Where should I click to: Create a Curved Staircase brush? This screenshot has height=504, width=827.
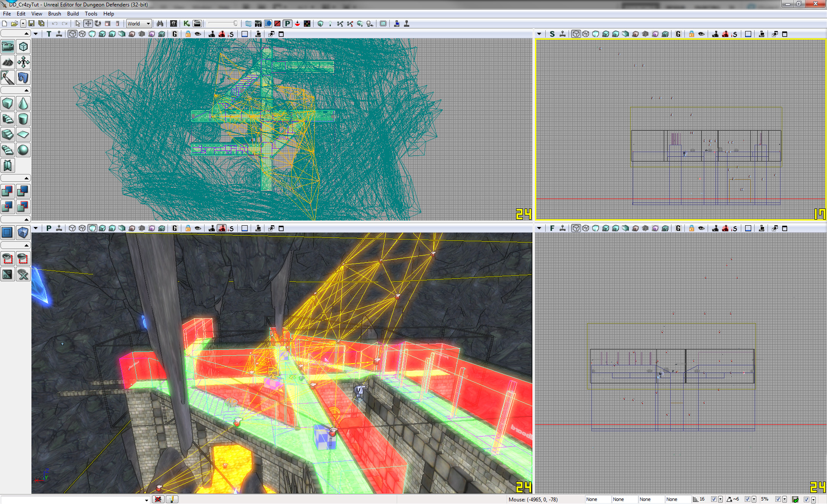point(8,119)
